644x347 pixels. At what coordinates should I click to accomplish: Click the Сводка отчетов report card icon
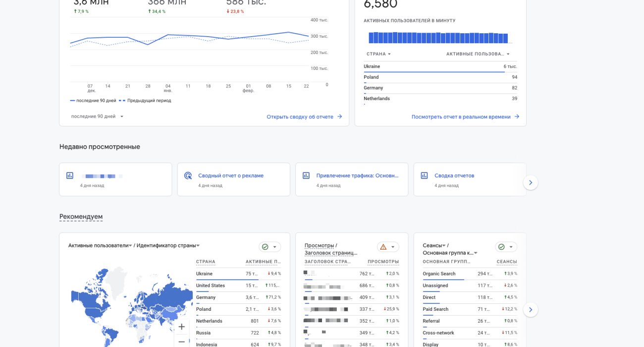424,175
